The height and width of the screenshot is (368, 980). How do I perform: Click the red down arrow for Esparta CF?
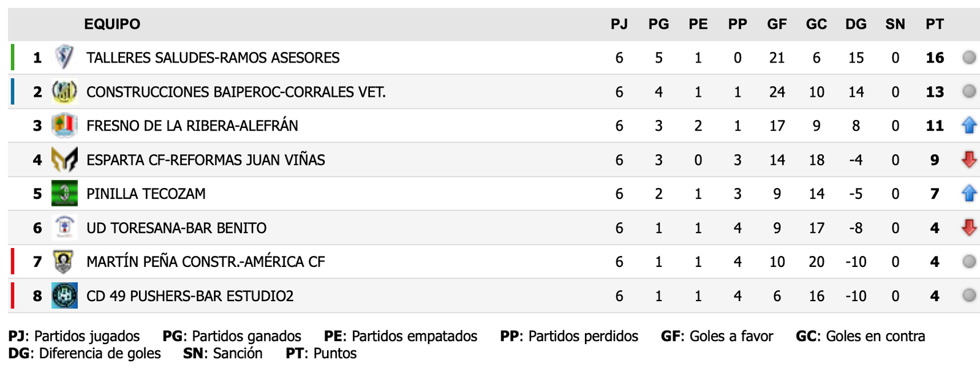969,160
